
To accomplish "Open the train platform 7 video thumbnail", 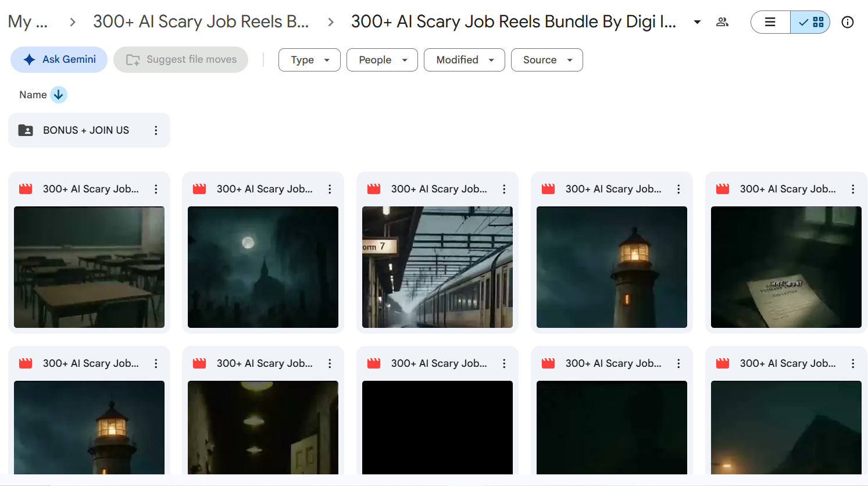I will (437, 267).
